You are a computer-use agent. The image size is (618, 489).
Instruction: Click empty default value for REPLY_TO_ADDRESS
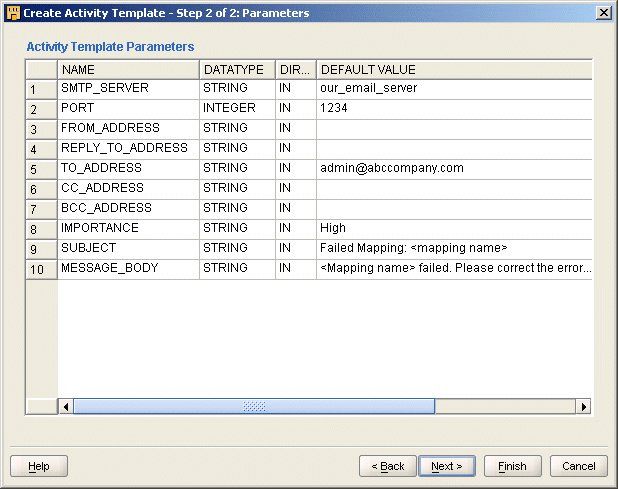point(454,149)
